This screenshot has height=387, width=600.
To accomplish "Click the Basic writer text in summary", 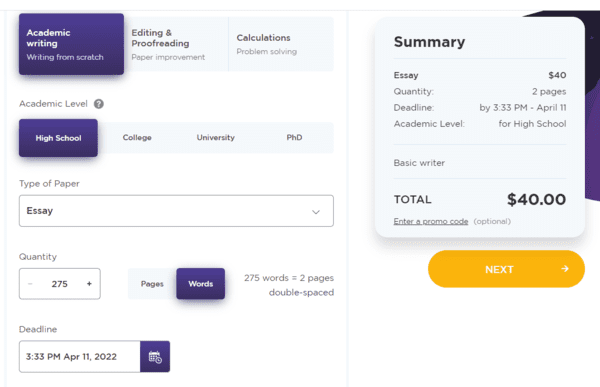I will coord(419,163).
